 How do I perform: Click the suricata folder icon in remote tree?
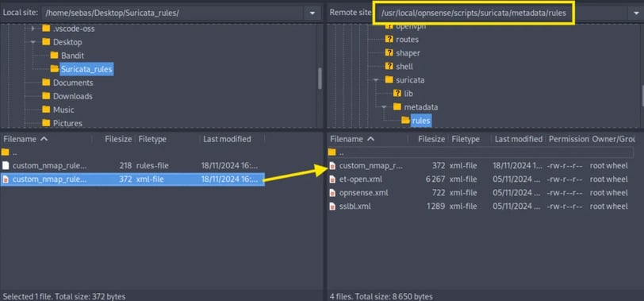point(389,79)
